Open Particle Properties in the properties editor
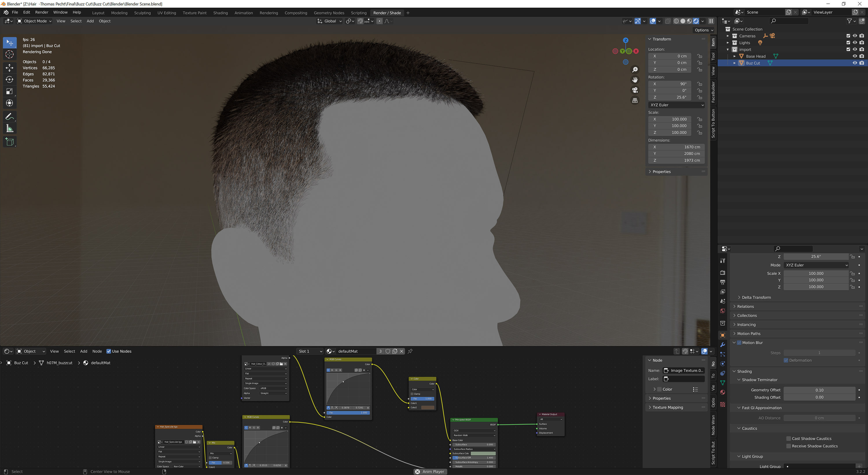 pyautogui.click(x=722, y=353)
